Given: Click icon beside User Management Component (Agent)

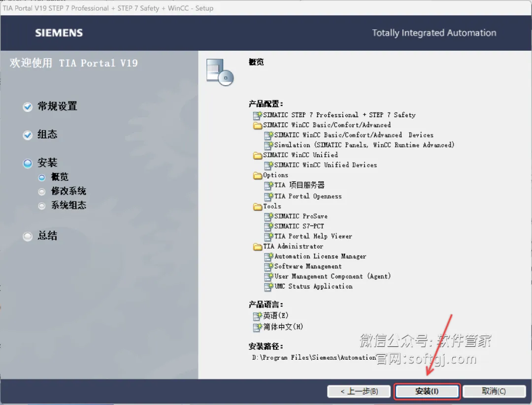Looking at the screenshot, I should [269, 277].
